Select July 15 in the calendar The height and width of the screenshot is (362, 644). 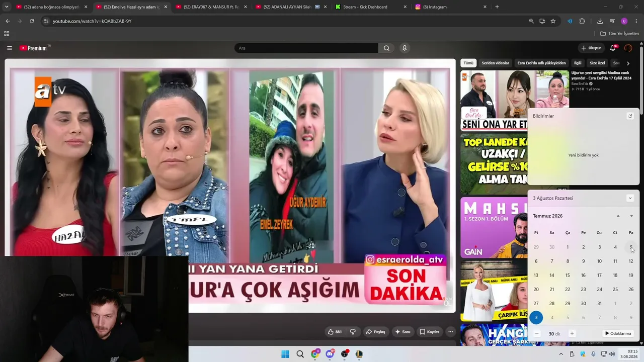click(x=568, y=275)
